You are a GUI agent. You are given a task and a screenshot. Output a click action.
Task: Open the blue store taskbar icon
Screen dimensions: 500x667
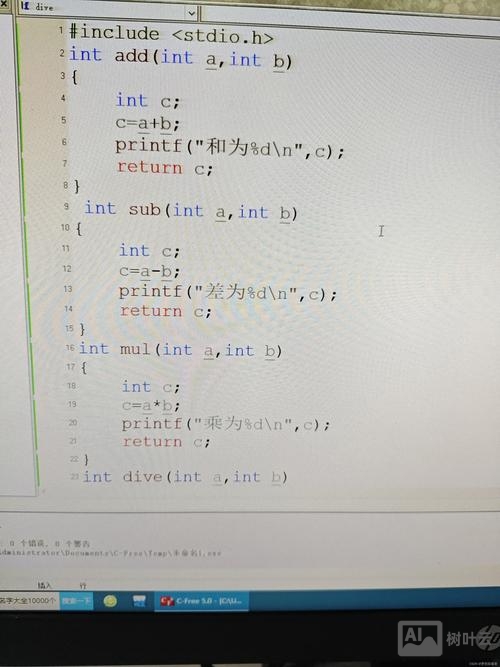coord(139,601)
